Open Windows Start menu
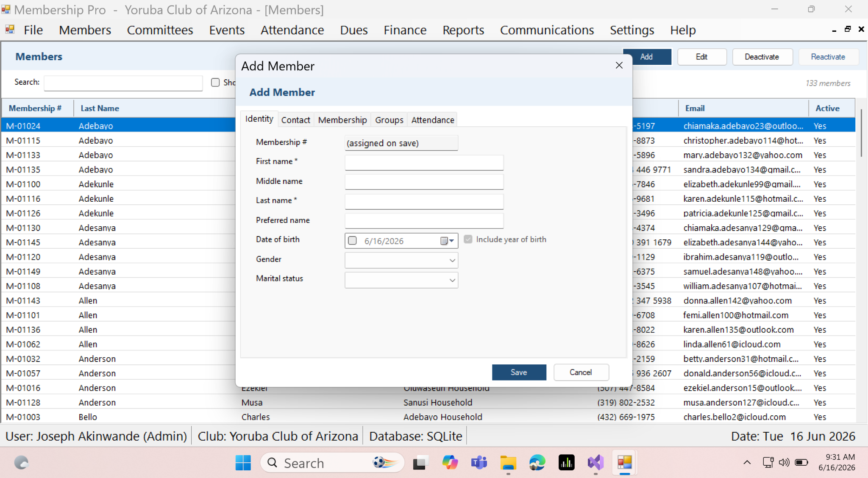 point(243,463)
